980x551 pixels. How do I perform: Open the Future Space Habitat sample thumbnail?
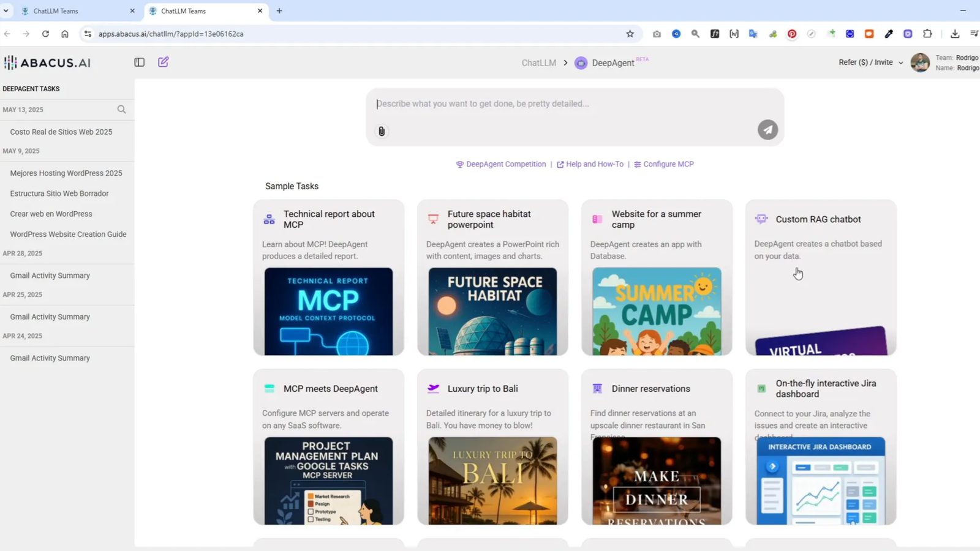(492, 311)
